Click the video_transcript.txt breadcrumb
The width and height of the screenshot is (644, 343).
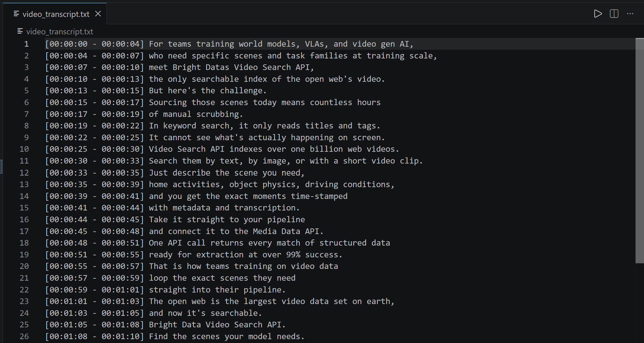pyautogui.click(x=60, y=32)
